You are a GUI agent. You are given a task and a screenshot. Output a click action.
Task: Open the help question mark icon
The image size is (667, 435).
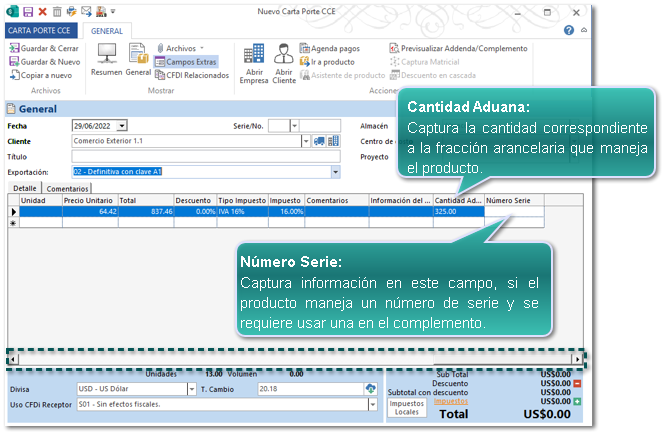point(569,30)
